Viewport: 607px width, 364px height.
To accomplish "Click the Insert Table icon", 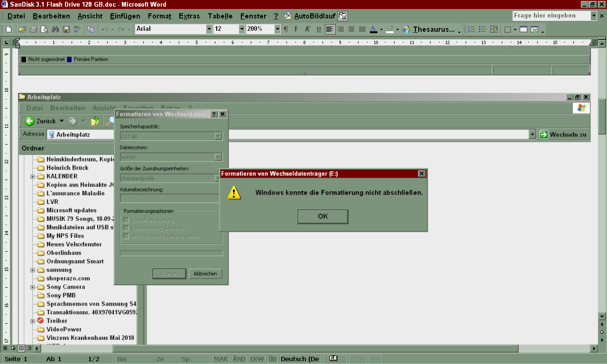I will pyautogui.click(x=524, y=29).
